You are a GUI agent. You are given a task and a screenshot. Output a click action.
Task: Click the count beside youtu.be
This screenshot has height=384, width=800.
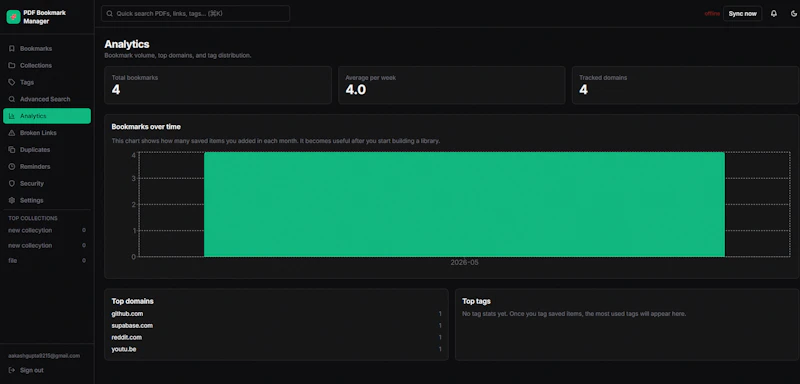click(x=440, y=349)
